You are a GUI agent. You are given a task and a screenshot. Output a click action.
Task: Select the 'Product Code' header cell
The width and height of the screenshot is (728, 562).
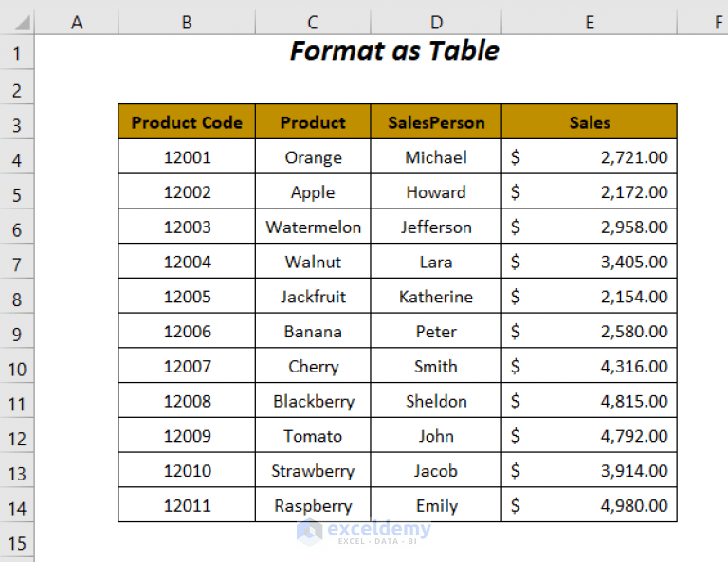(187, 121)
